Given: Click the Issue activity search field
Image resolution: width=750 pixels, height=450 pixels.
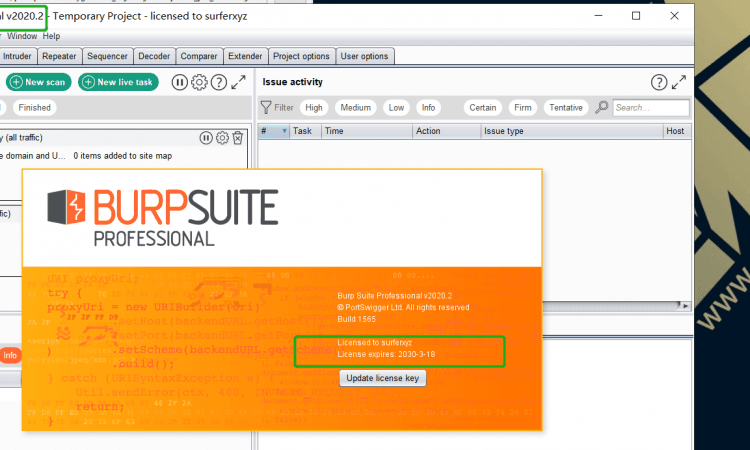Looking at the screenshot, I should [x=651, y=108].
